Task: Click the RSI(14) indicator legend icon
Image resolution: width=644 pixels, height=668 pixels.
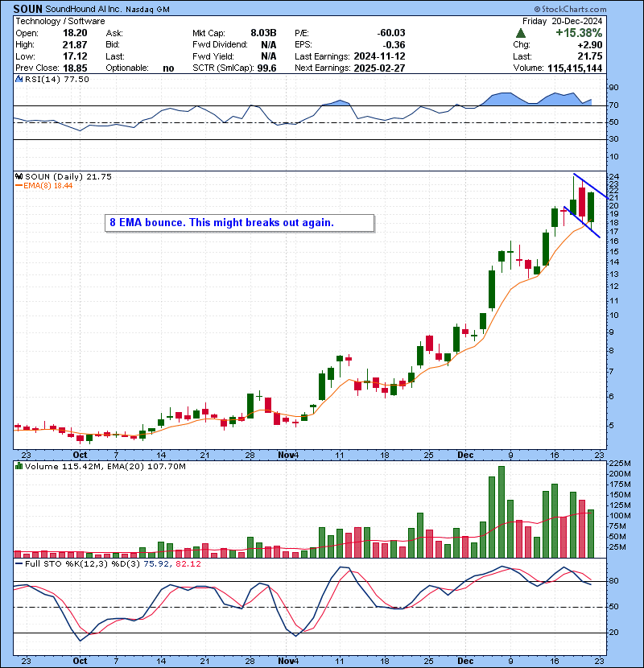Action: [19, 79]
